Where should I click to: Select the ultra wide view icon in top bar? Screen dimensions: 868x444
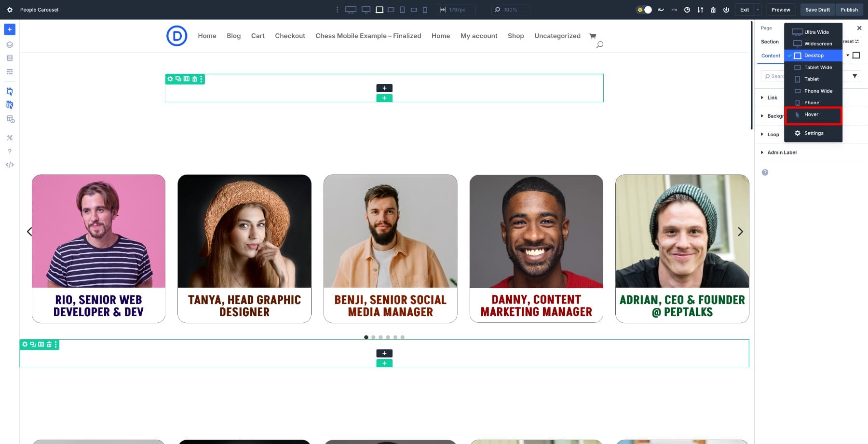coord(351,10)
